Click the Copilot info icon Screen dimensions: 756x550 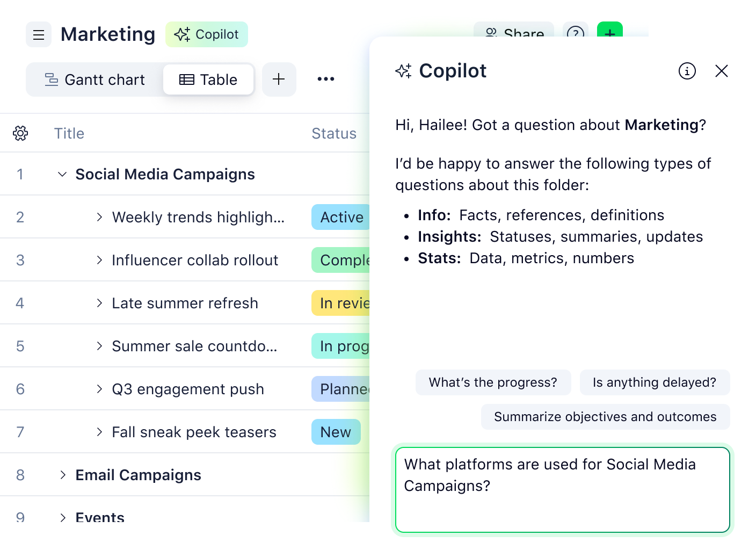tap(687, 71)
